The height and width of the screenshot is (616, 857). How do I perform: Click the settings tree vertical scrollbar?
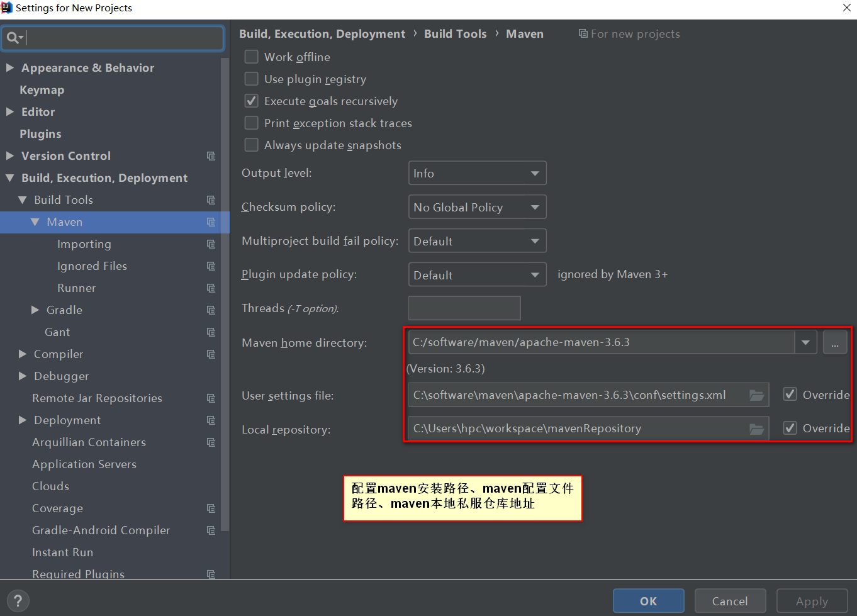click(225, 296)
